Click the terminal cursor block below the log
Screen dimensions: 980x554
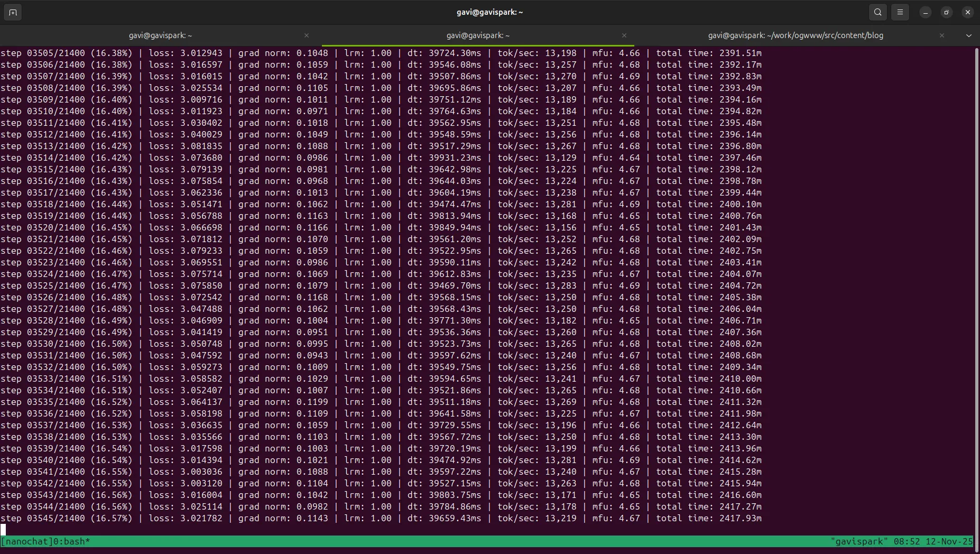coord(3,530)
